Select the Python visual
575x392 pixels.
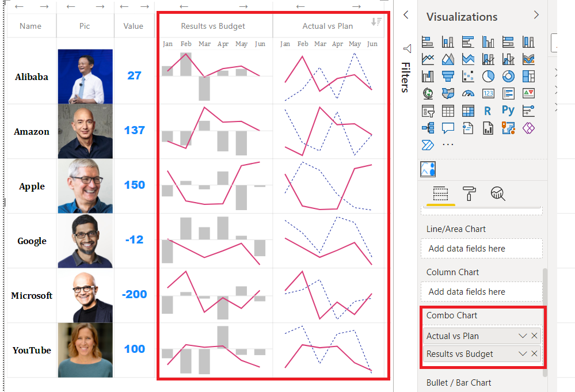coord(508,110)
